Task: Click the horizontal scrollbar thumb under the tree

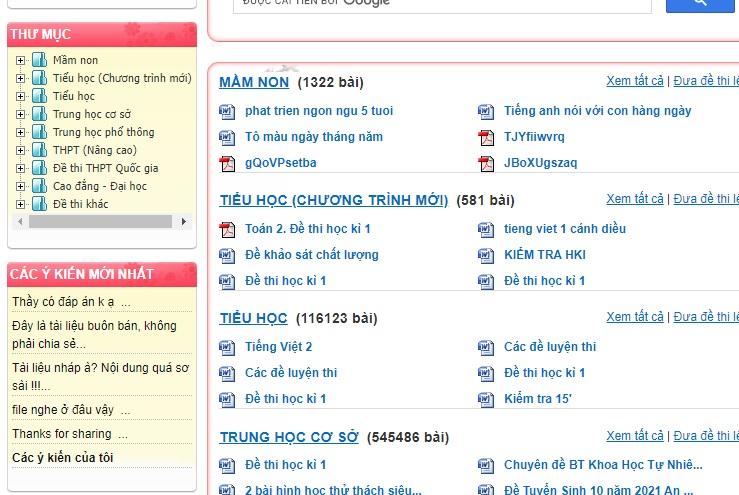Action: pos(100,222)
